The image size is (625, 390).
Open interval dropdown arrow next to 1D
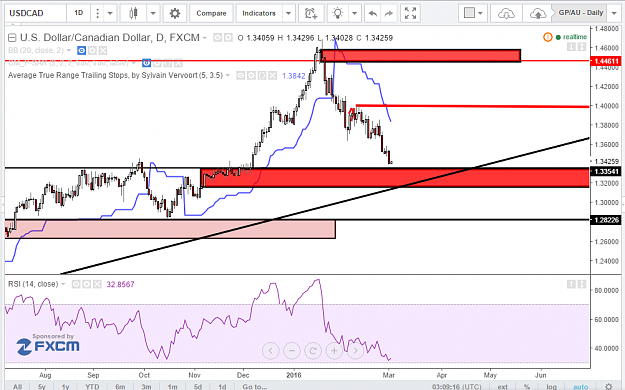[x=110, y=13]
